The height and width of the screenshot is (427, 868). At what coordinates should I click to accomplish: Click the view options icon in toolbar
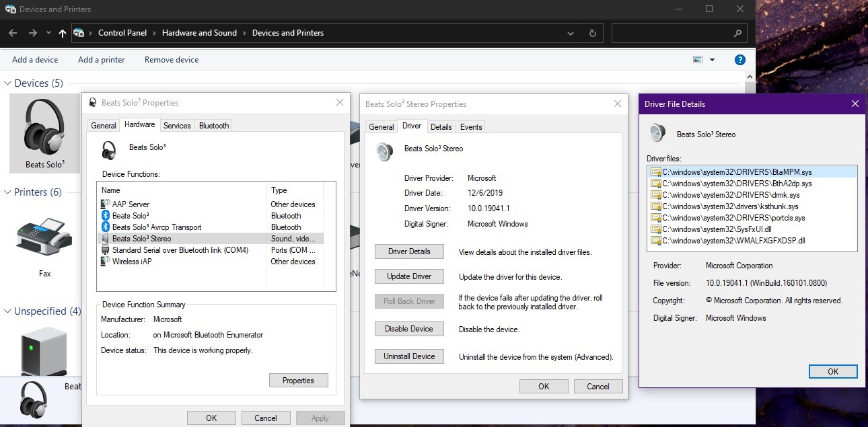698,60
